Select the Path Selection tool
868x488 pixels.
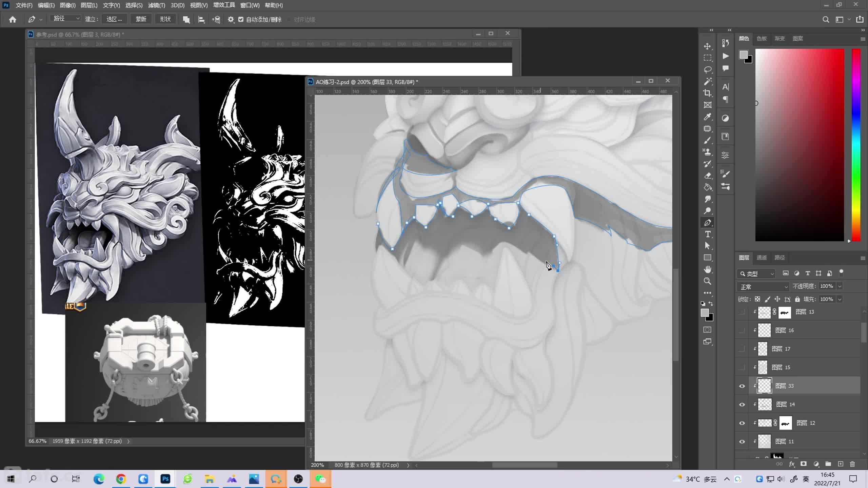click(x=707, y=246)
